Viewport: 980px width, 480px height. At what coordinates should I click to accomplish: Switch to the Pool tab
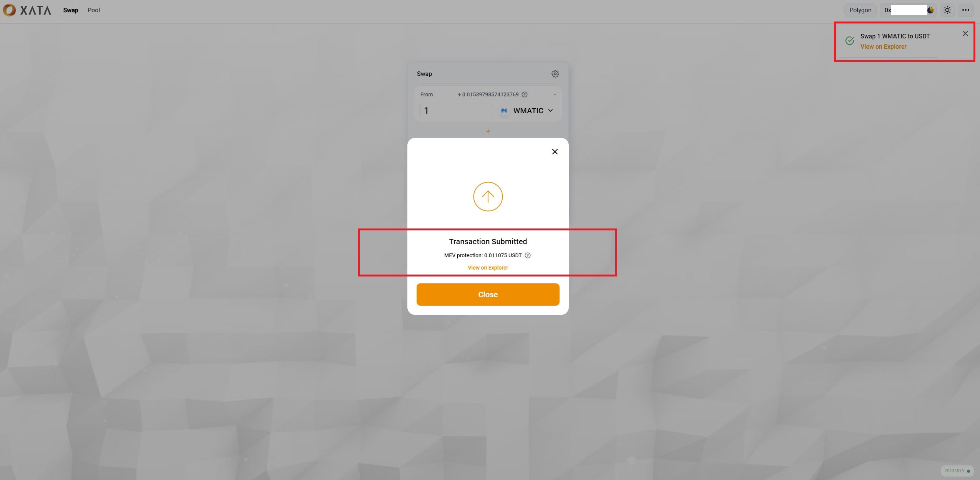click(93, 10)
